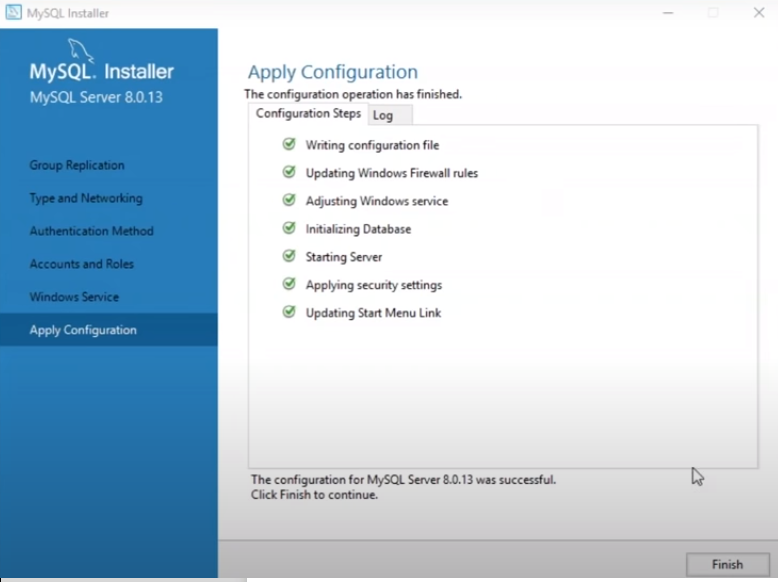Select the Configuration Steps tab
This screenshot has height=582, width=778.
308,114
